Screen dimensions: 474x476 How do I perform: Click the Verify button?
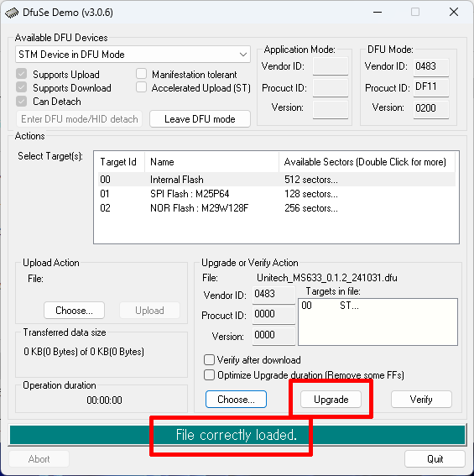pos(421,400)
